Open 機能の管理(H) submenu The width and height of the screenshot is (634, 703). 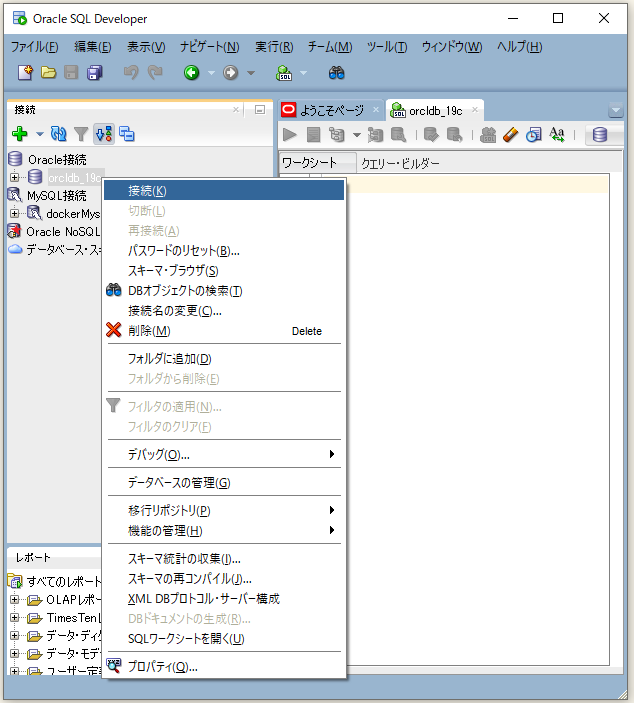click(224, 530)
